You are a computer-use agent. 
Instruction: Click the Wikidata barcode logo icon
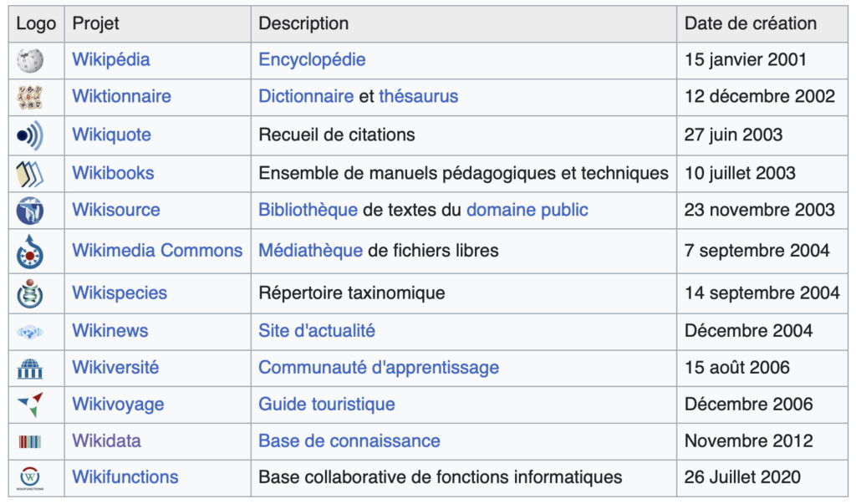tap(30, 441)
